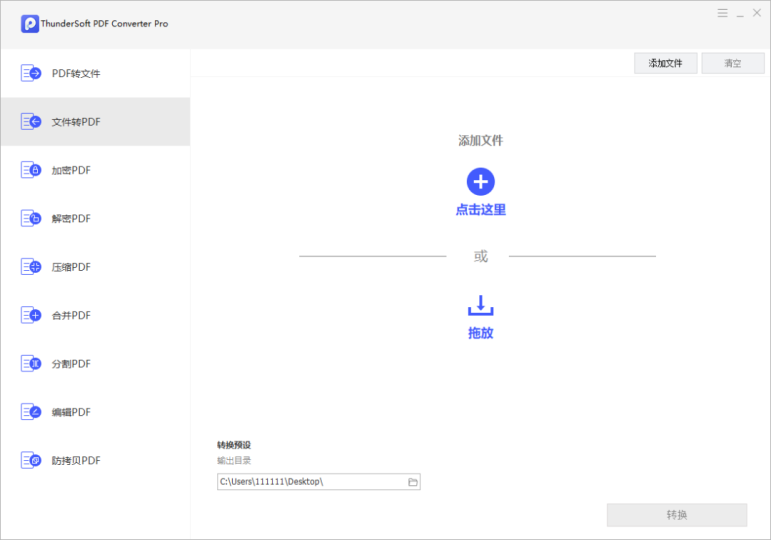Switch to 文件转PDF label

(x=76, y=122)
